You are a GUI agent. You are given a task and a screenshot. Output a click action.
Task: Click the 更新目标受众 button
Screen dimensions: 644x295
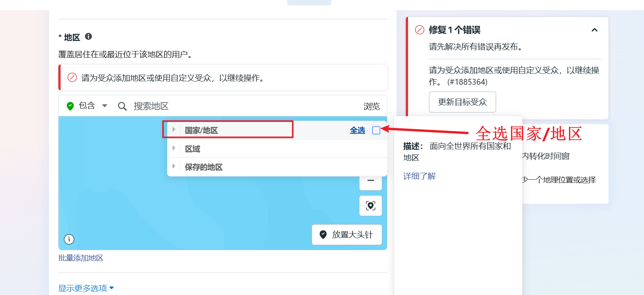pyautogui.click(x=462, y=102)
